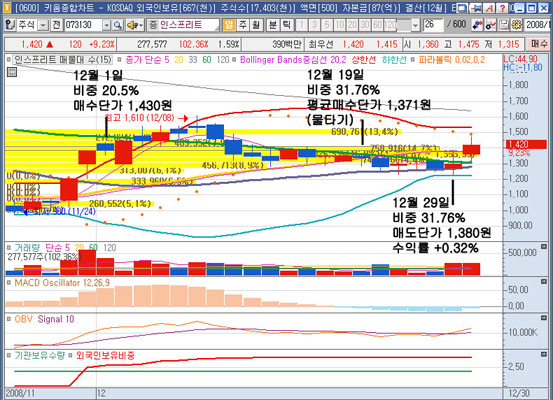
Task: Click the window-copy icon in title bar
Action: point(463,8)
